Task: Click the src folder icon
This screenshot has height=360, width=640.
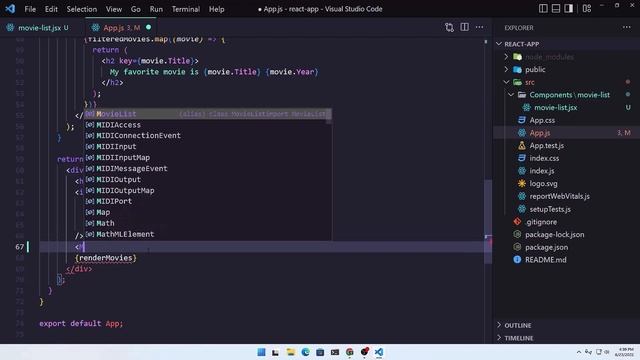Action: tap(517, 82)
